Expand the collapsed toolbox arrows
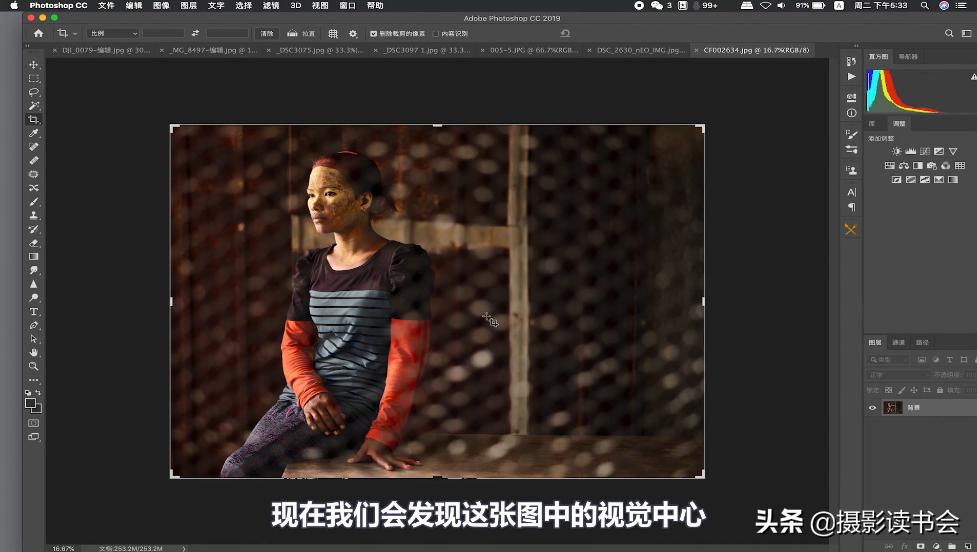Image resolution: width=977 pixels, height=552 pixels. (27, 46)
